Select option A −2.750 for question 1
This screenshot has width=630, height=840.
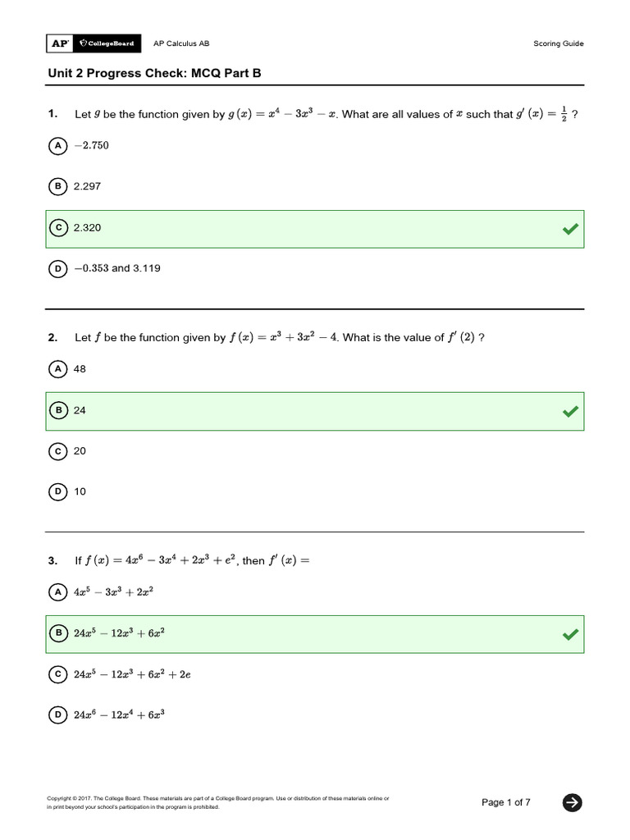(58, 146)
